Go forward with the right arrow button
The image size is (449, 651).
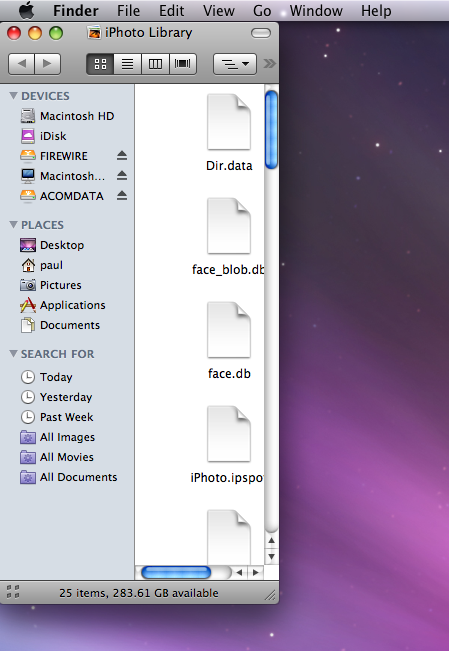(x=48, y=64)
